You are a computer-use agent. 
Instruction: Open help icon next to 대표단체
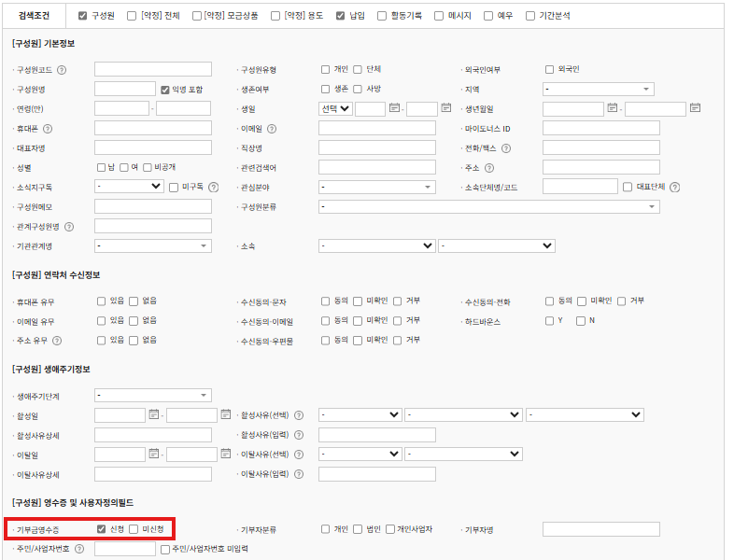(674, 188)
